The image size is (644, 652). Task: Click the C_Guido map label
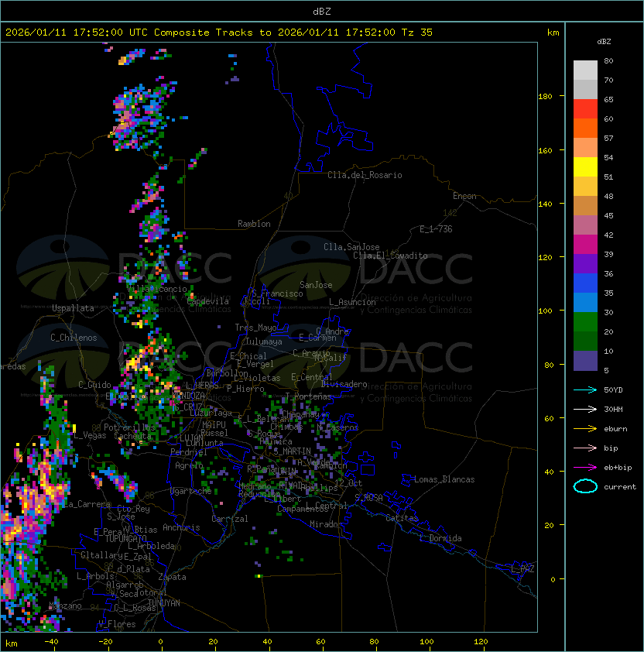94,385
